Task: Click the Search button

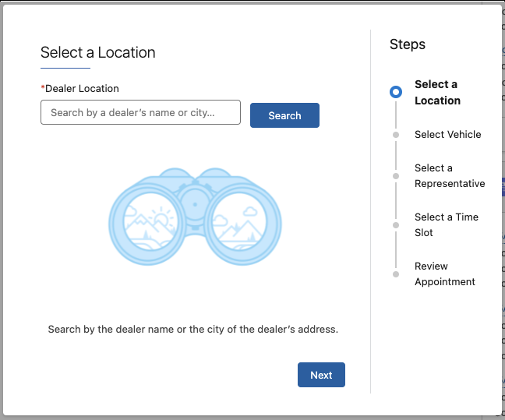Action: pyautogui.click(x=284, y=115)
